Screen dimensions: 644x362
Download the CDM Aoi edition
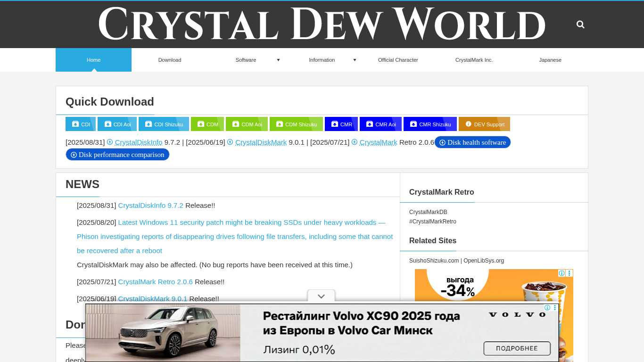click(247, 124)
